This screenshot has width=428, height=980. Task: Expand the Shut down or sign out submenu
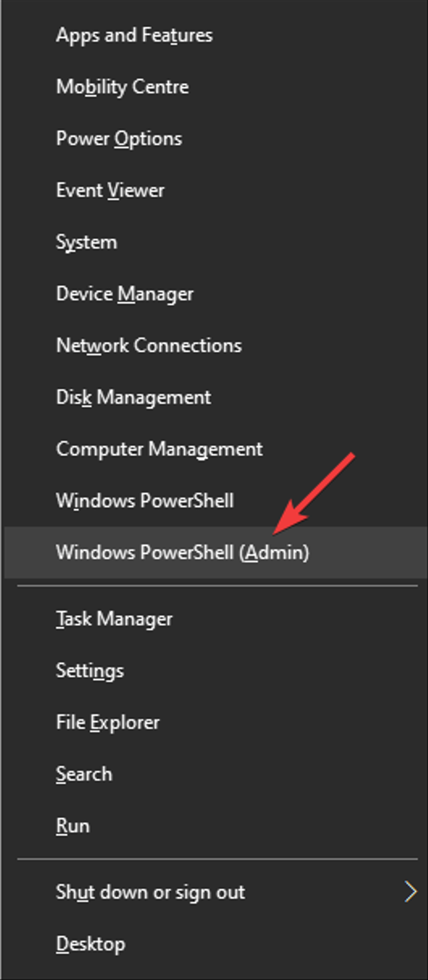coord(411,892)
